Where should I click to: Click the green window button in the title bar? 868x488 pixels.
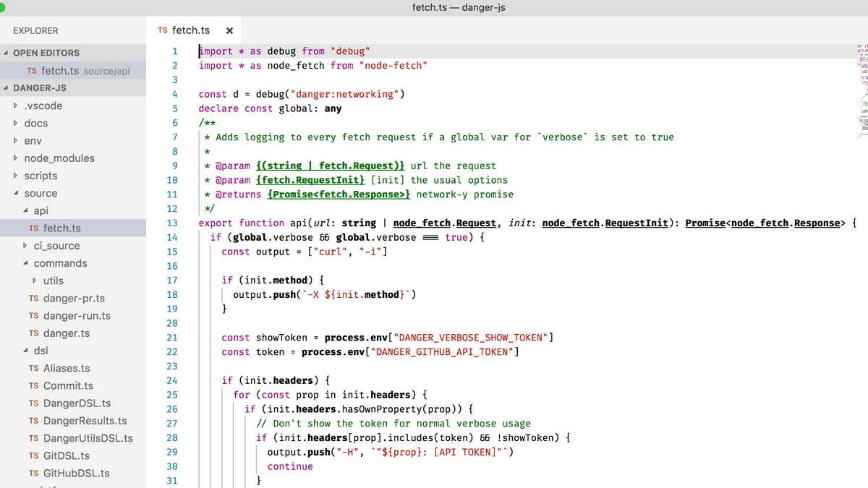2,7
